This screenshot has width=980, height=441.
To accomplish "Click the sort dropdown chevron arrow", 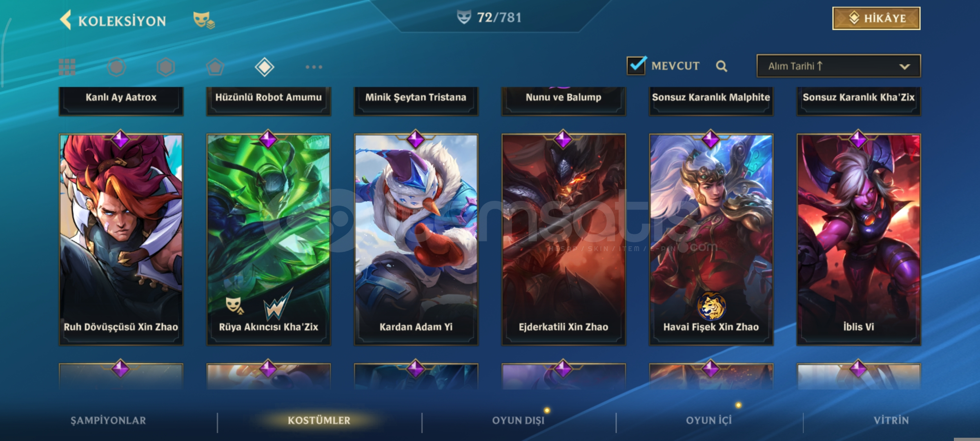I will point(904,67).
